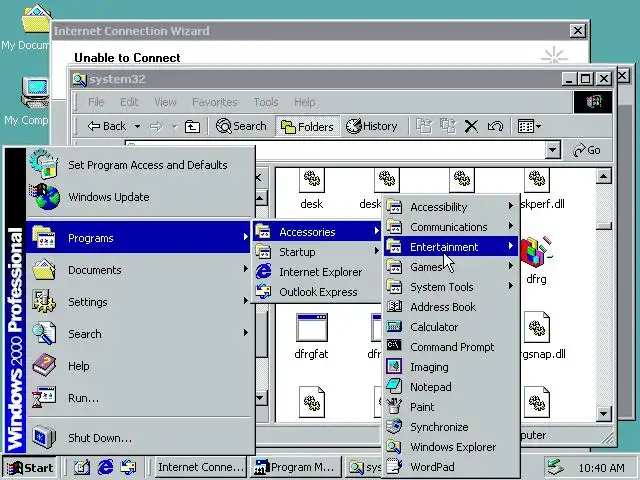
Task: Click the Shut Down icon
Action: 44,437
